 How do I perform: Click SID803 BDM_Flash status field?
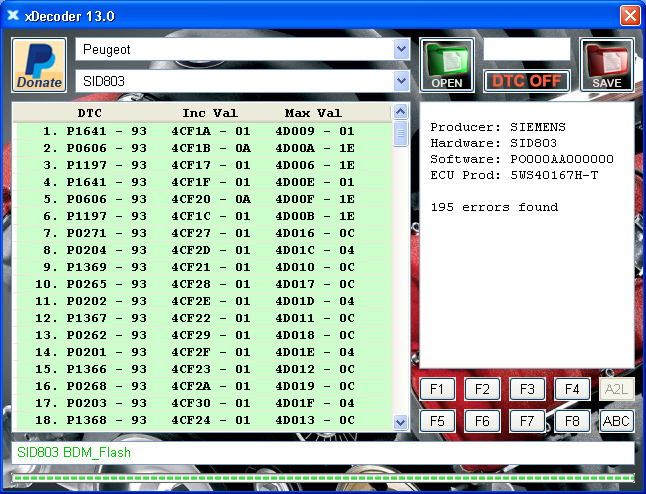pyautogui.click(x=323, y=452)
